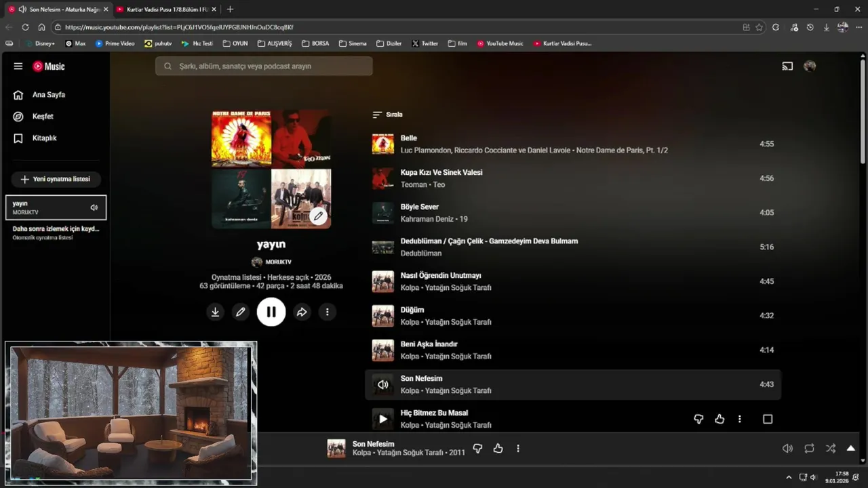Click the player bar volume icon
This screenshot has width=868, height=488.
point(787,449)
